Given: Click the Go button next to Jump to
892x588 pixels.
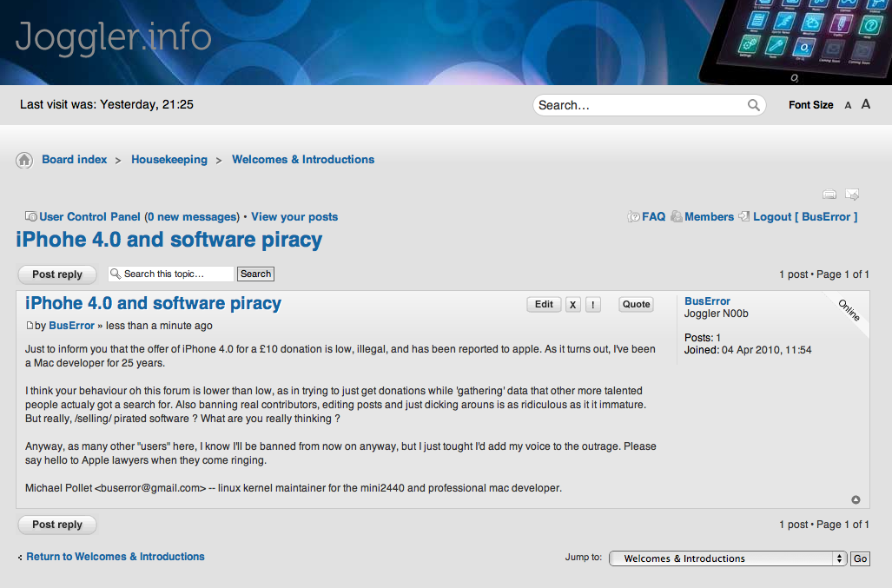Looking at the screenshot, I should [860, 559].
